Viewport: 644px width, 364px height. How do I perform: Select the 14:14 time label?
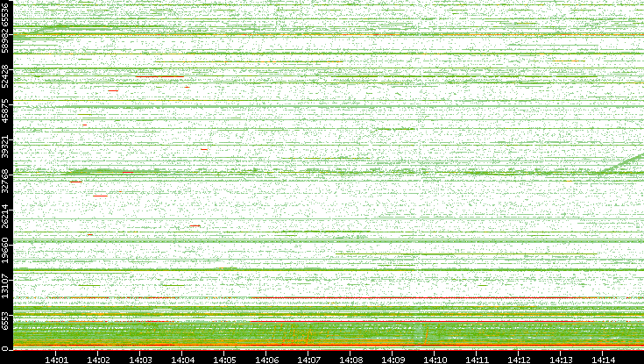tap(603, 360)
